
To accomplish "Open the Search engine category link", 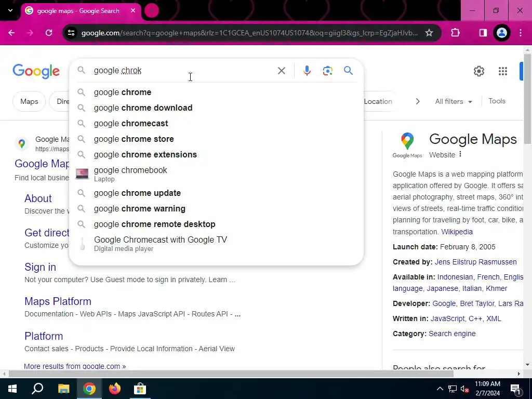I will pos(452,334).
